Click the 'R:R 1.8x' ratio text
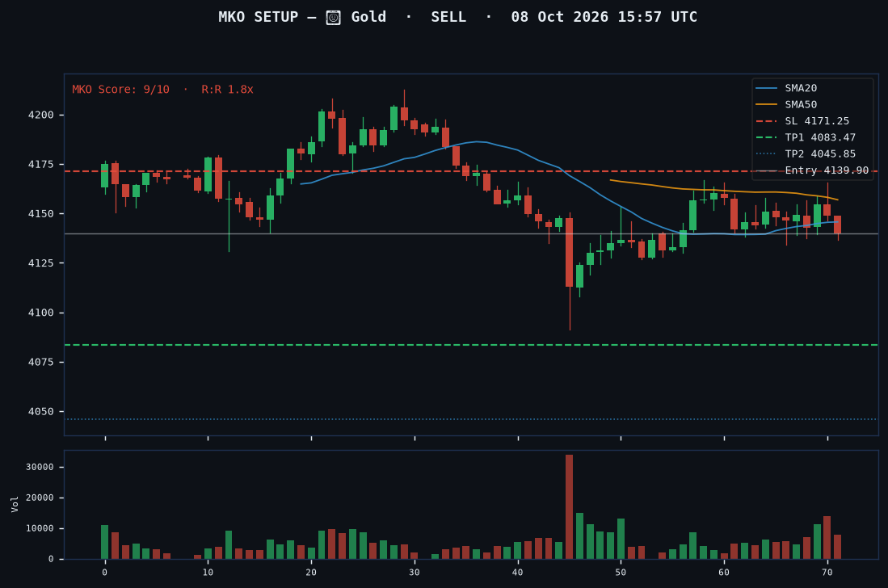This screenshot has height=588, width=888. pyautogui.click(x=227, y=90)
